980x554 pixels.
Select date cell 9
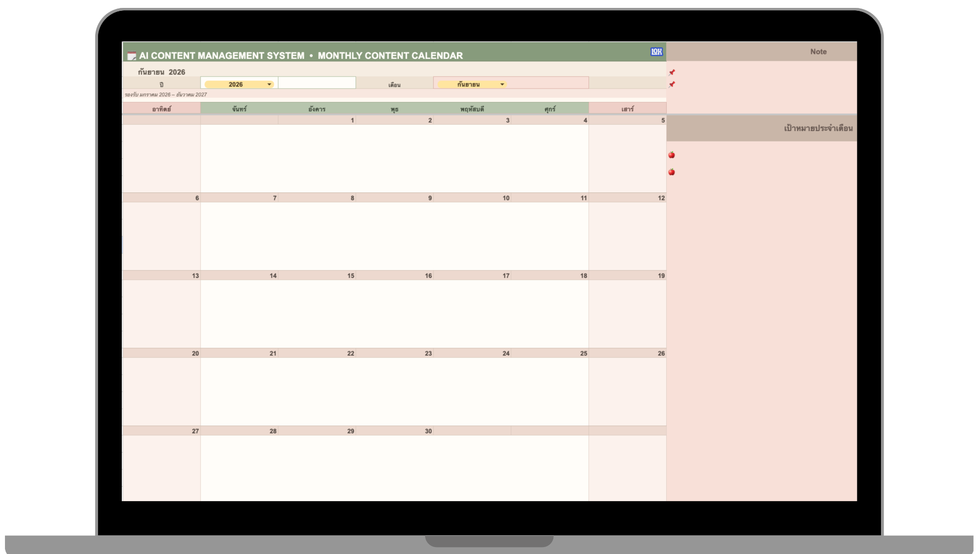tap(394, 198)
